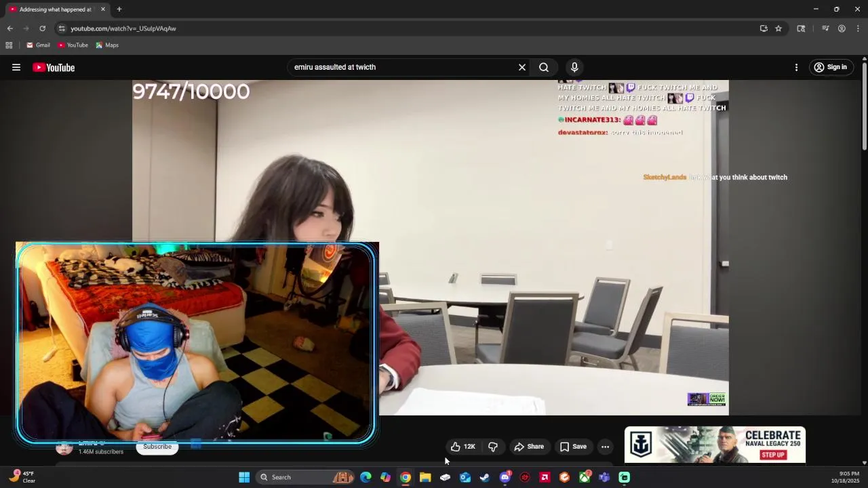Click the Windows taskbar search box
This screenshot has width=868, height=488.
coord(305,477)
